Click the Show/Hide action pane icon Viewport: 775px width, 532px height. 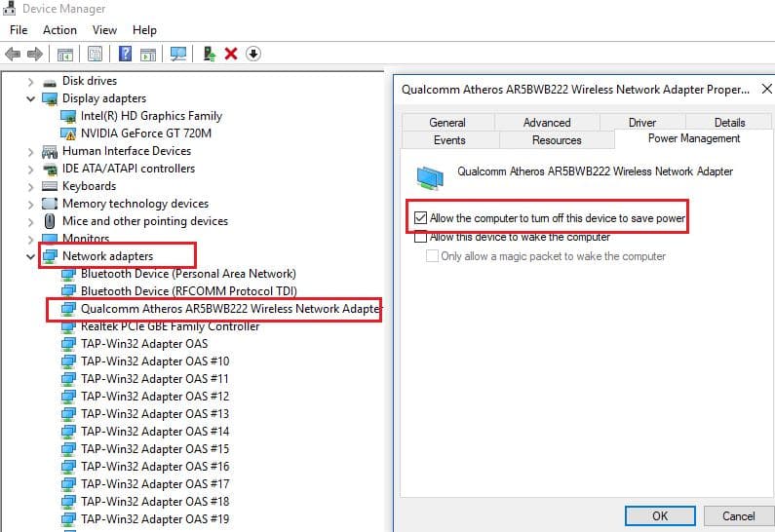[148, 54]
